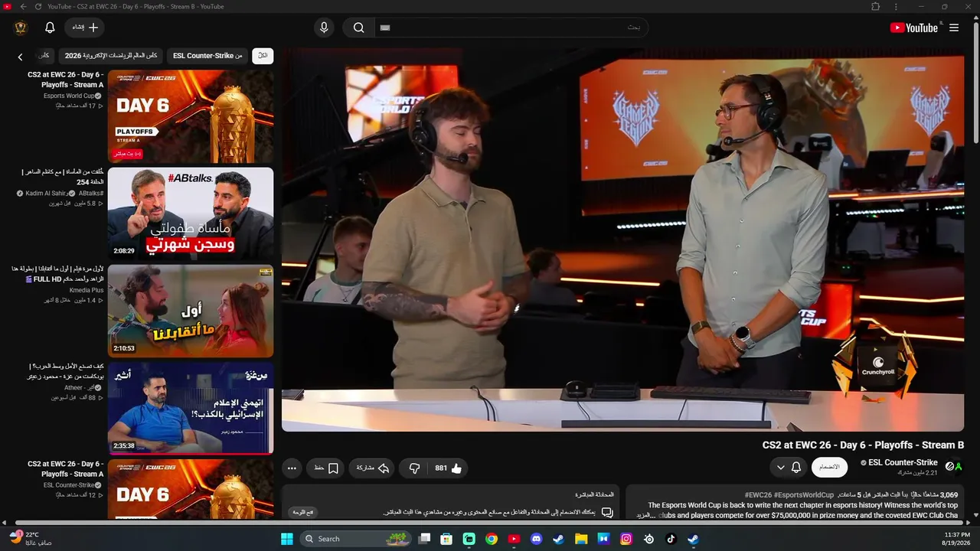The image size is (980, 551).
Task: Click the #EWC26 hashtag
Action: (759, 495)
